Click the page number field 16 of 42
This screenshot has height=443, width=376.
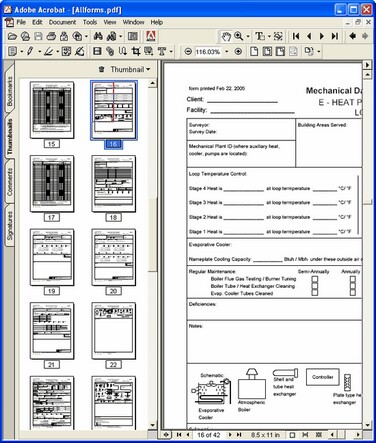click(x=208, y=435)
